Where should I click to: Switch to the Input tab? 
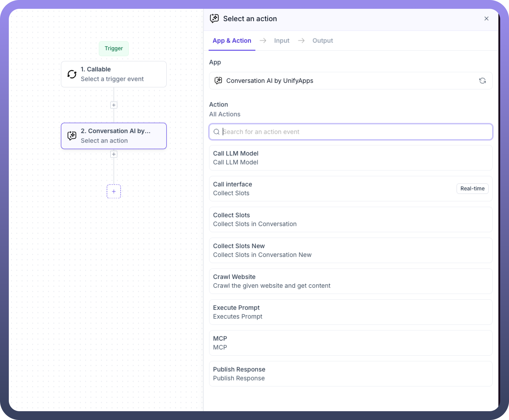click(281, 41)
